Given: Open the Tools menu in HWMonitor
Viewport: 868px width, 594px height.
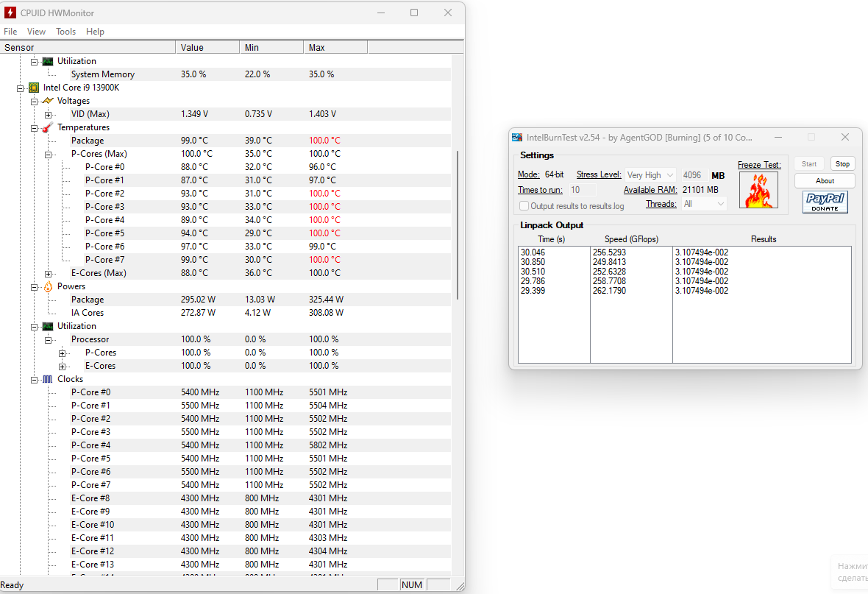Looking at the screenshot, I should [66, 32].
